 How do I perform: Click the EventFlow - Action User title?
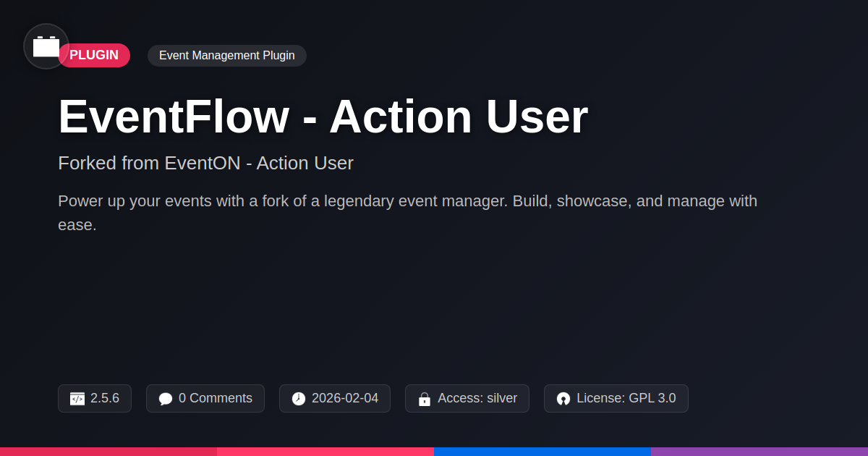(323, 117)
